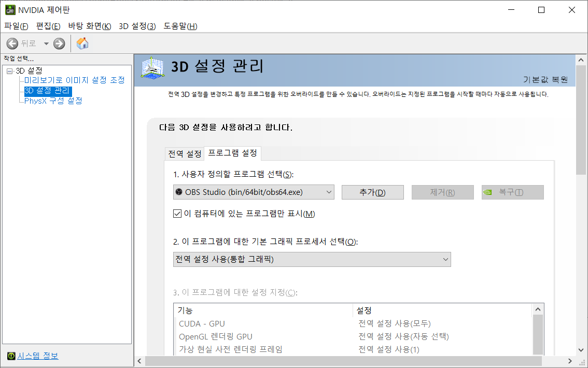Click 전역 설정 사용(자동 선택) setting value
This screenshot has height=368, width=588.
(403, 336)
